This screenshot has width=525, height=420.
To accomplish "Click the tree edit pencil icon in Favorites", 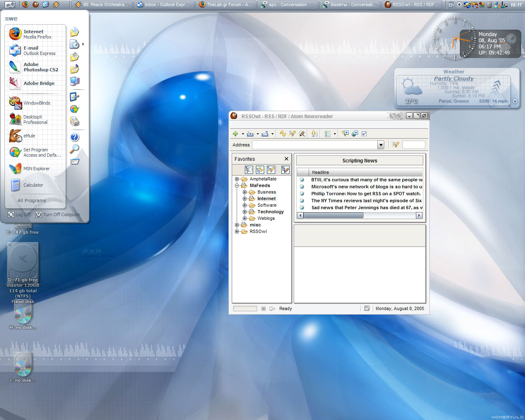I will tap(285, 170).
